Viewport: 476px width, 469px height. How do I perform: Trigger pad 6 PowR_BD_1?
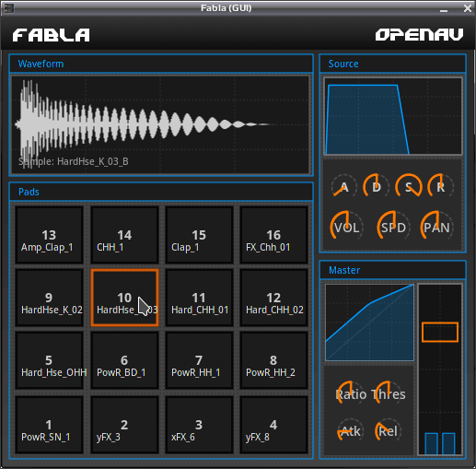pyautogui.click(x=124, y=360)
